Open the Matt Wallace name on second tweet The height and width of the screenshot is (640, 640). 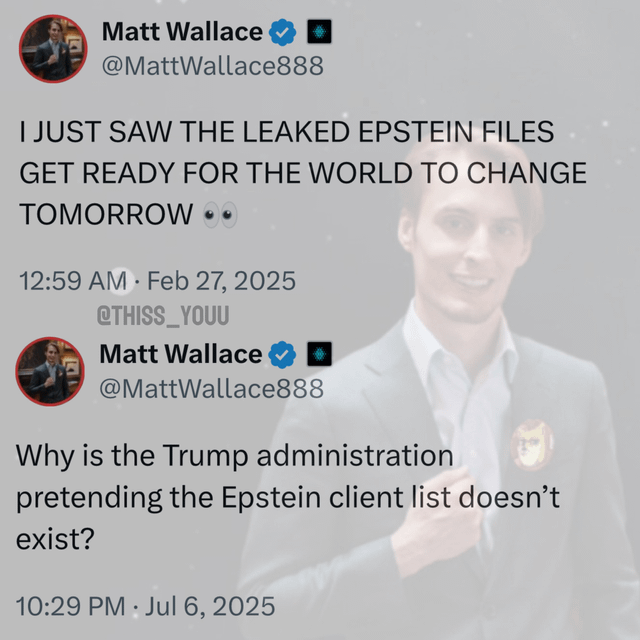coord(181,354)
